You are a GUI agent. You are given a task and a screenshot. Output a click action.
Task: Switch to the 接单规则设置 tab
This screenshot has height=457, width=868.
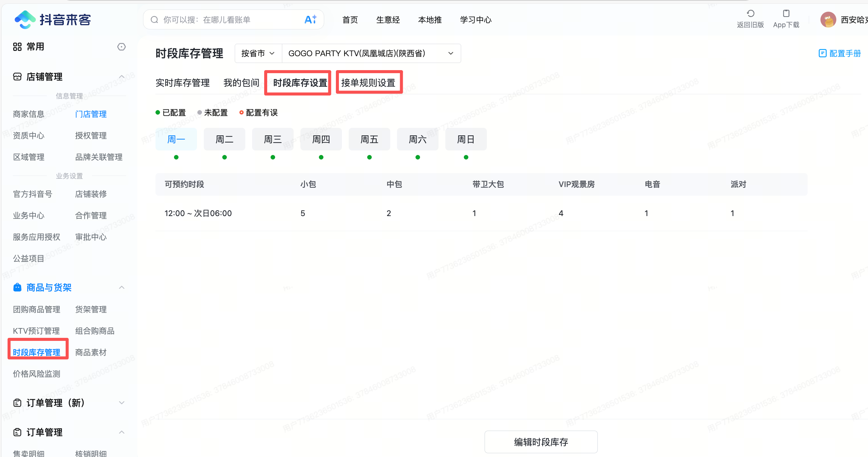click(369, 82)
